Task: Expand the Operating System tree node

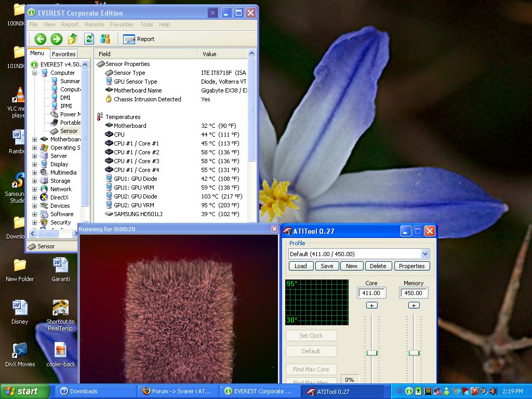Action: (35, 148)
